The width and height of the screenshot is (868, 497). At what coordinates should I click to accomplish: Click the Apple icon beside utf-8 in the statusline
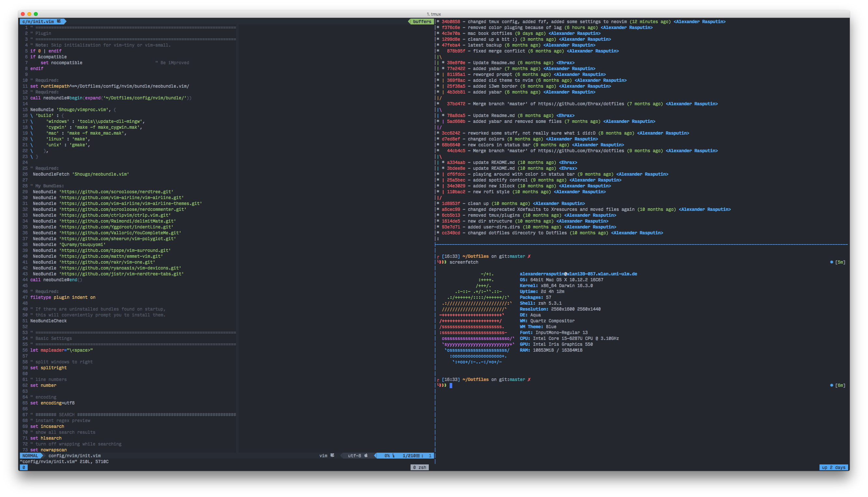point(366,455)
